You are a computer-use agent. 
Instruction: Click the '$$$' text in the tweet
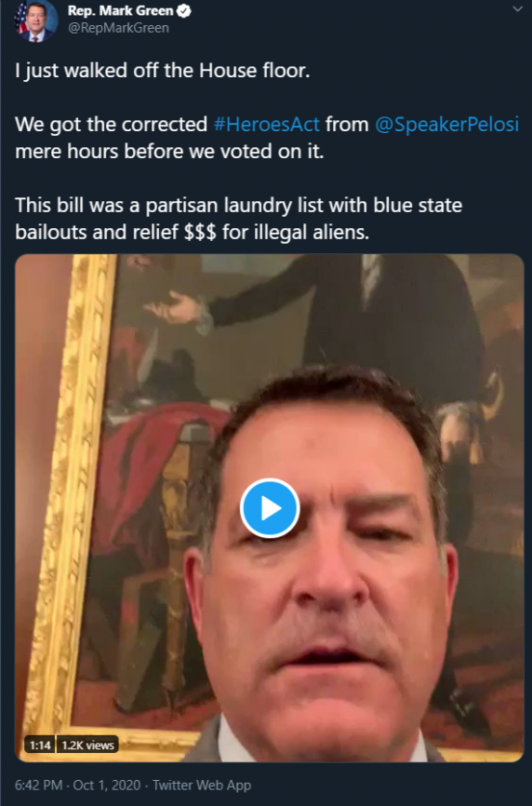[200, 233]
